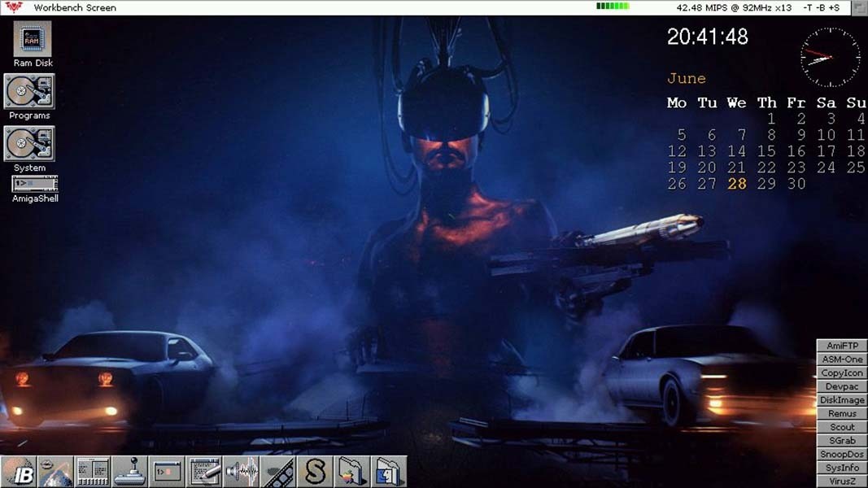Open SysInfo from the button list
The width and height of the screenshot is (868, 488).
click(x=842, y=468)
